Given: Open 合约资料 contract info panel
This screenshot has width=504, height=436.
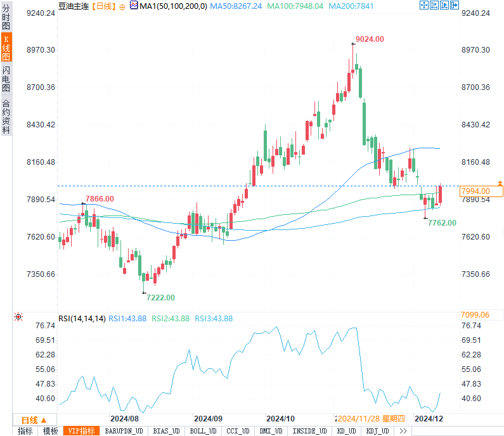Looking at the screenshot, I should point(6,117).
